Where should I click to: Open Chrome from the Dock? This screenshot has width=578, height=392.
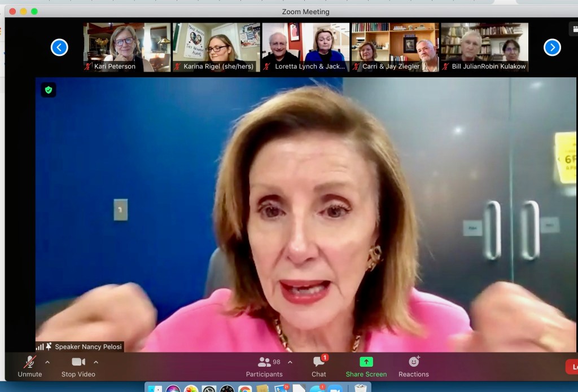245,389
